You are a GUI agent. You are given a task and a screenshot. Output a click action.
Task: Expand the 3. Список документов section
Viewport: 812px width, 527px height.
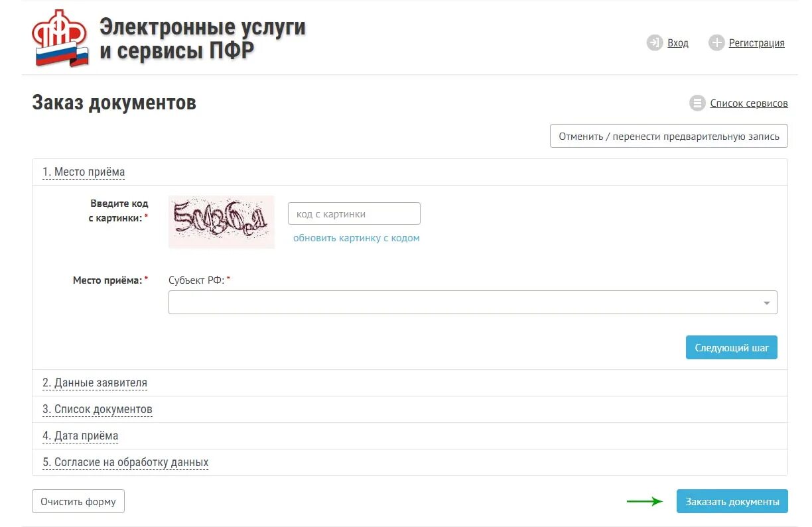pyautogui.click(x=98, y=410)
